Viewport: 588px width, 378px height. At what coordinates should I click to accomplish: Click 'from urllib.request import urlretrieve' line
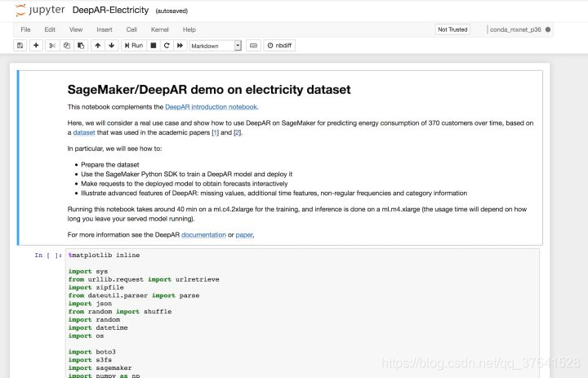tap(144, 279)
